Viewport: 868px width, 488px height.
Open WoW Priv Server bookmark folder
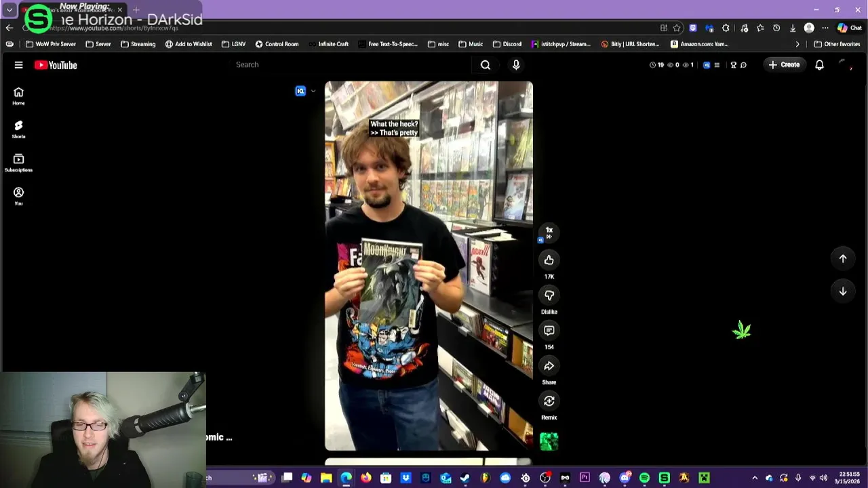[x=50, y=44]
